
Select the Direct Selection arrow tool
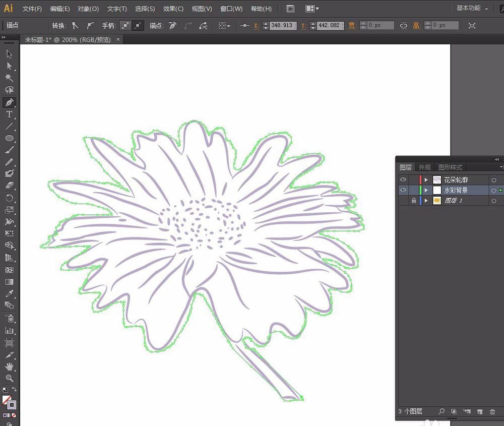[9, 66]
